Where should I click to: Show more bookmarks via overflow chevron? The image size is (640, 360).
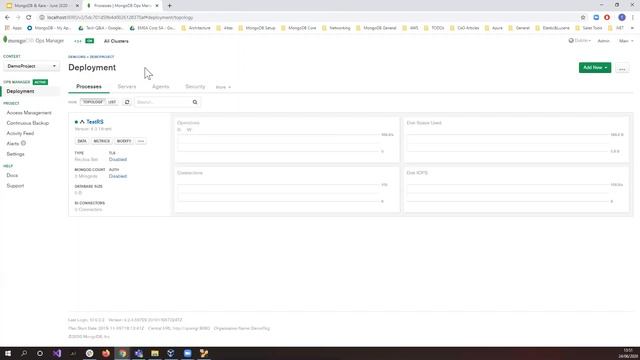[632, 28]
